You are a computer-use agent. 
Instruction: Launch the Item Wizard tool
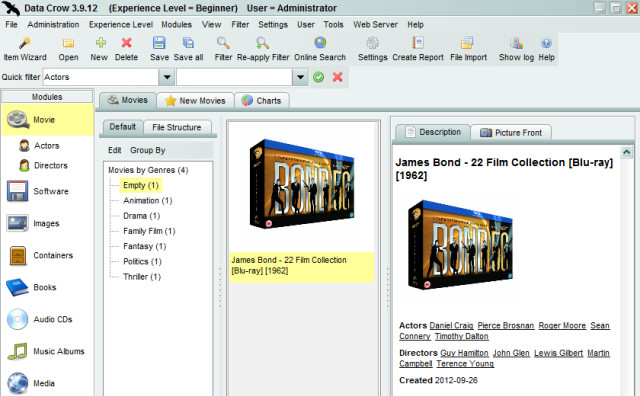click(24, 49)
